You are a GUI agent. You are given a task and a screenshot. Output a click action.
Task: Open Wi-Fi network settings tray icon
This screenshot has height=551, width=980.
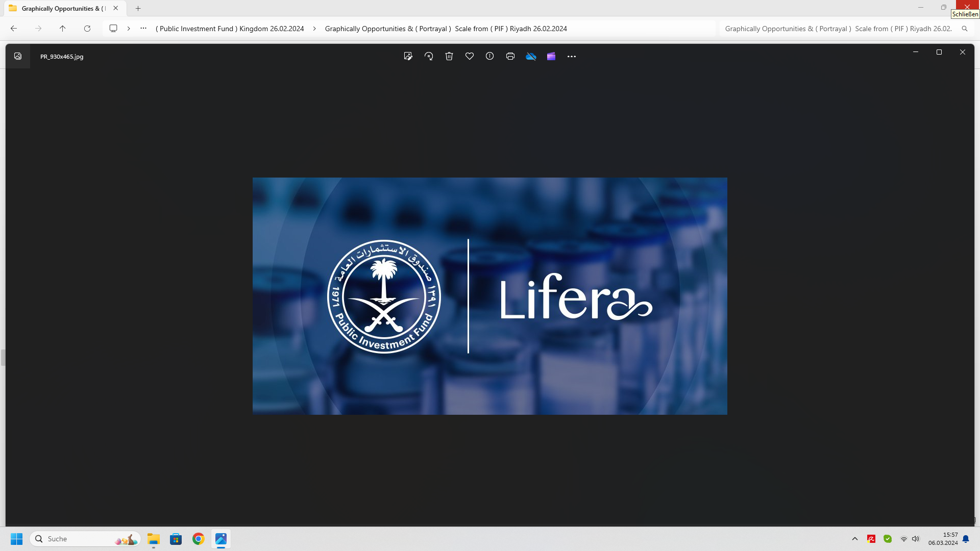coord(904,539)
